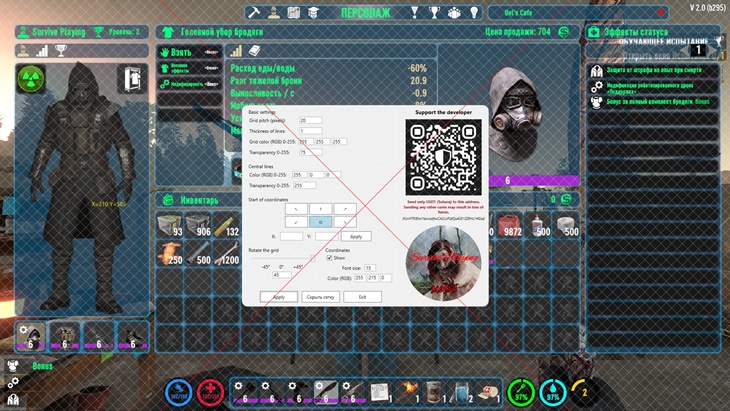Click Apply next to X Y fields
Image resolution: width=730 pixels, height=411 pixels.
click(356, 236)
